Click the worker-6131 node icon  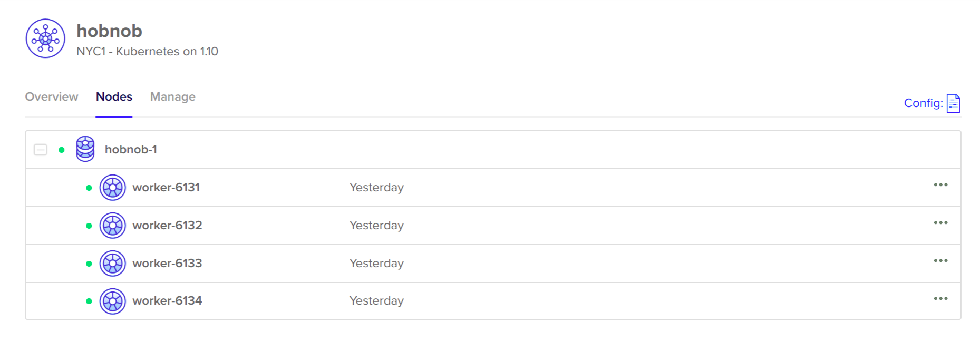pyautogui.click(x=113, y=188)
